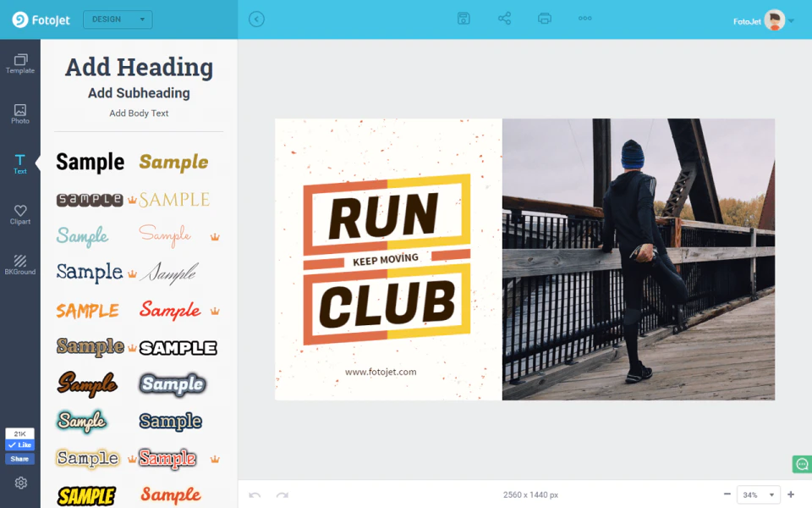Image resolution: width=812 pixels, height=508 pixels.
Task: Select the Clipart sidebar icon
Action: point(19,214)
